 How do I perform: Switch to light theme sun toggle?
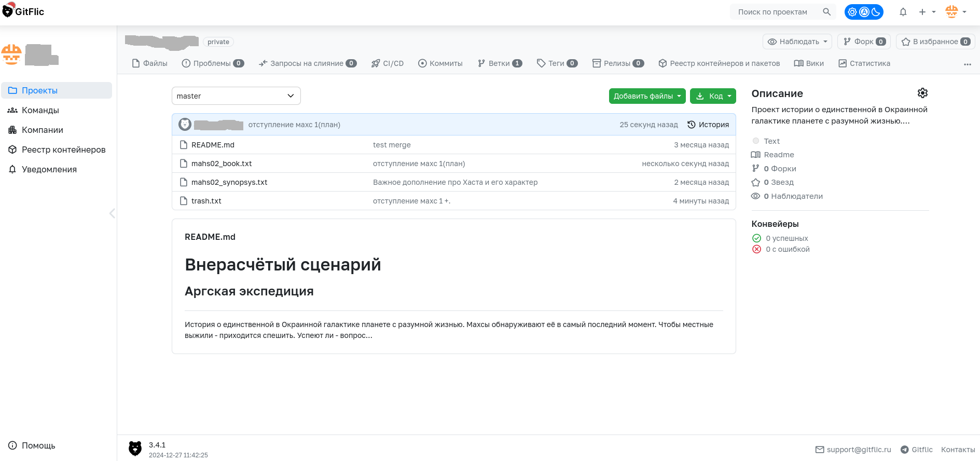[852, 12]
